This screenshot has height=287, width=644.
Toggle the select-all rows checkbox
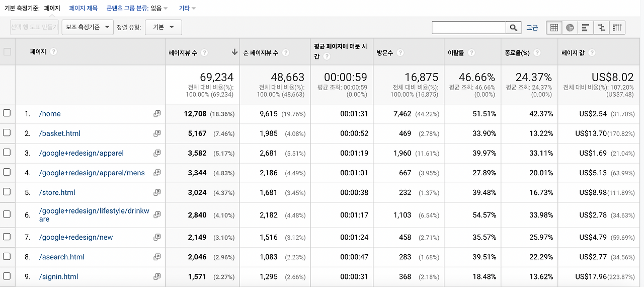click(x=7, y=52)
